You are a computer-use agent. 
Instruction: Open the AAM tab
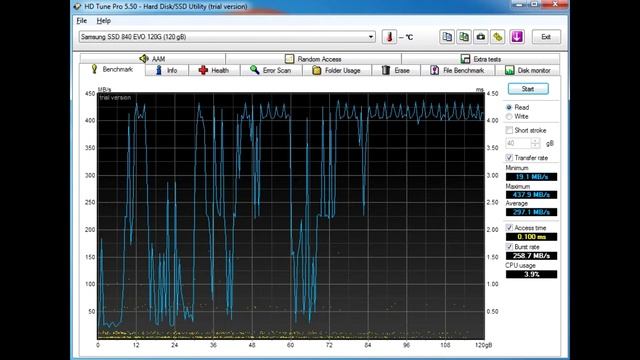coord(152,59)
